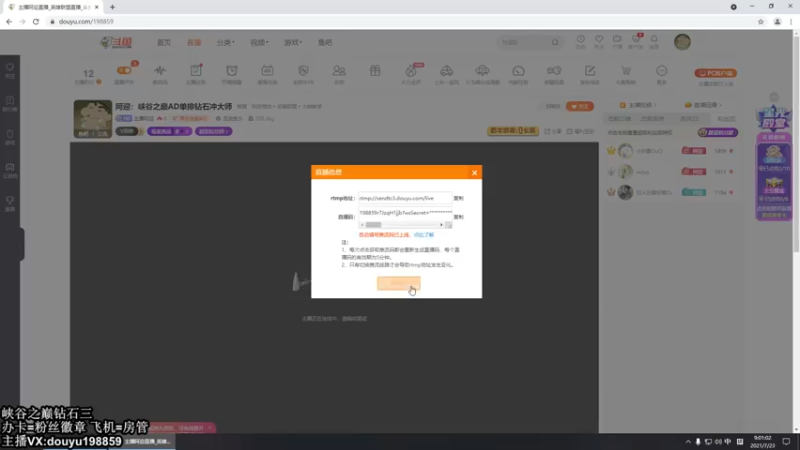The height and width of the screenshot is (450, 800).
Task: Click the stream key scrollbar right arrow
Action: [441, 225]
